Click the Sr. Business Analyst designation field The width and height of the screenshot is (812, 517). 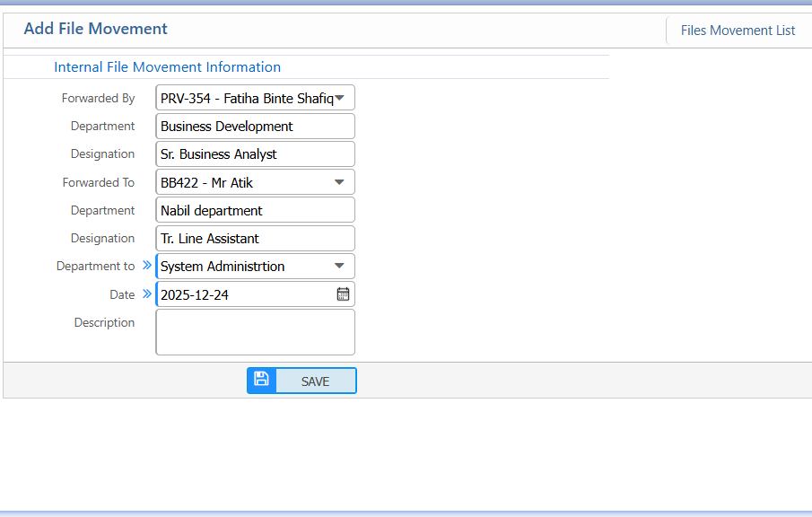click(x=255, y=153)
